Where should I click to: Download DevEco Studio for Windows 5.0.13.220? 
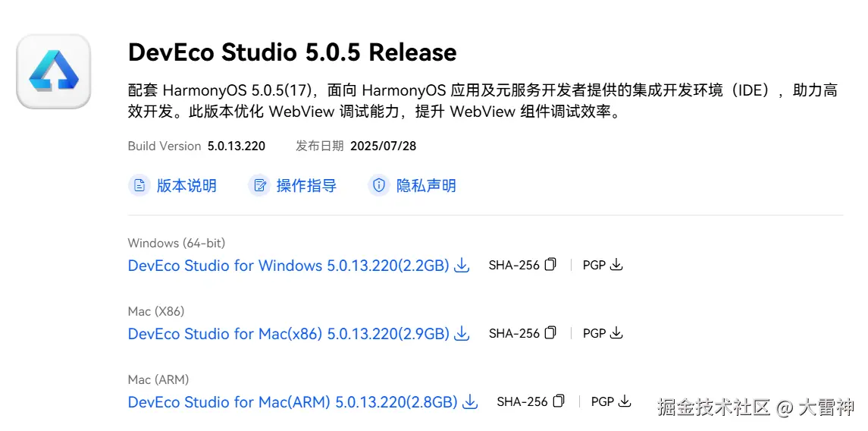pos(288,266)
